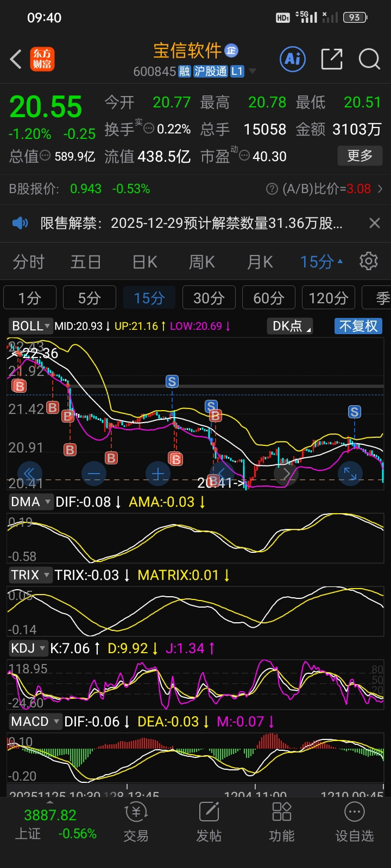Tap the 融 margin trading badge
Image resolution: width=391 pixels, height=868 pixels.
pyautogui.click(x=185, y=72)
